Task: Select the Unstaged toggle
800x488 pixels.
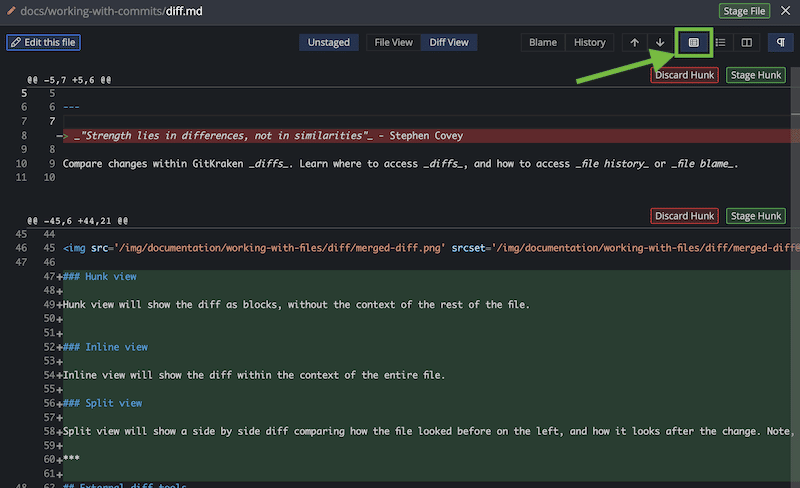Action: (328, 42)
